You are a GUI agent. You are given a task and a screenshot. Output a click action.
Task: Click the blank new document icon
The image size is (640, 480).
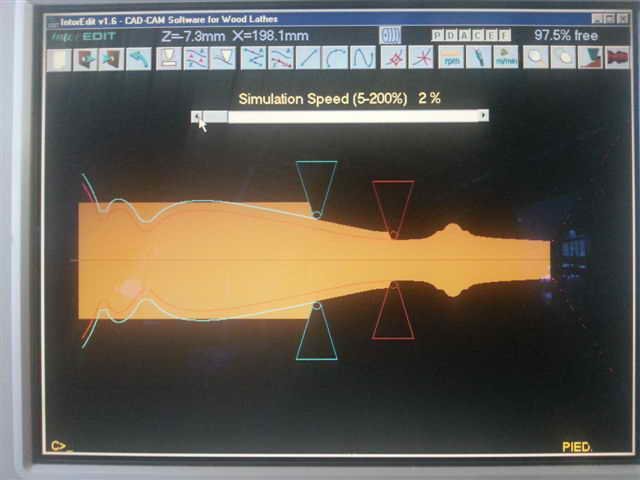pos(60,58)
